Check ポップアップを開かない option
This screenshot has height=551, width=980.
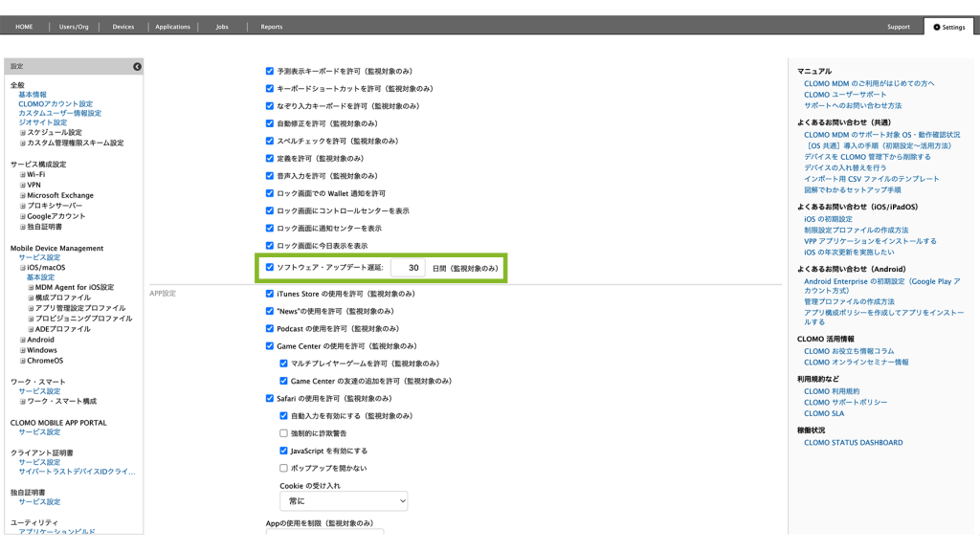(283, 468)
